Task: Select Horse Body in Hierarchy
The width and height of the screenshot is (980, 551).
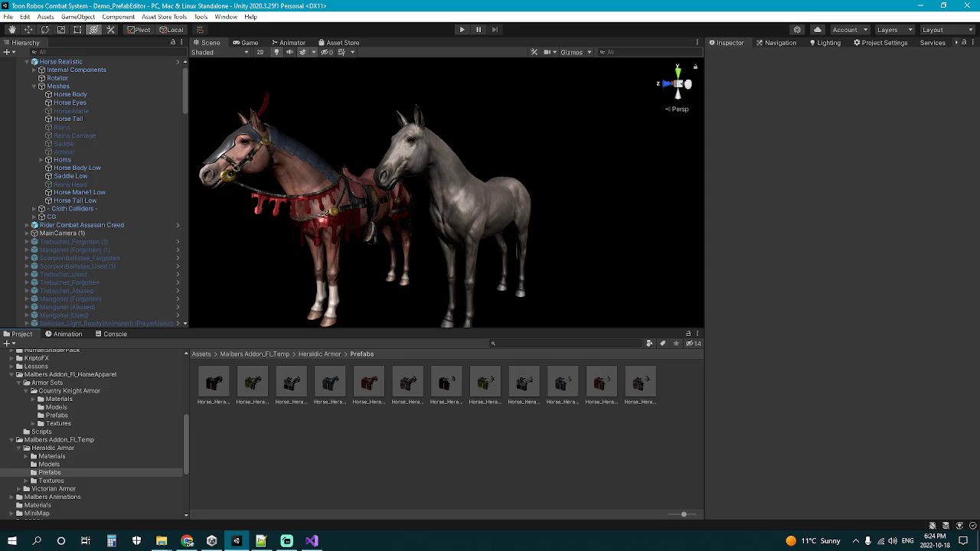Action: (70, 95)
